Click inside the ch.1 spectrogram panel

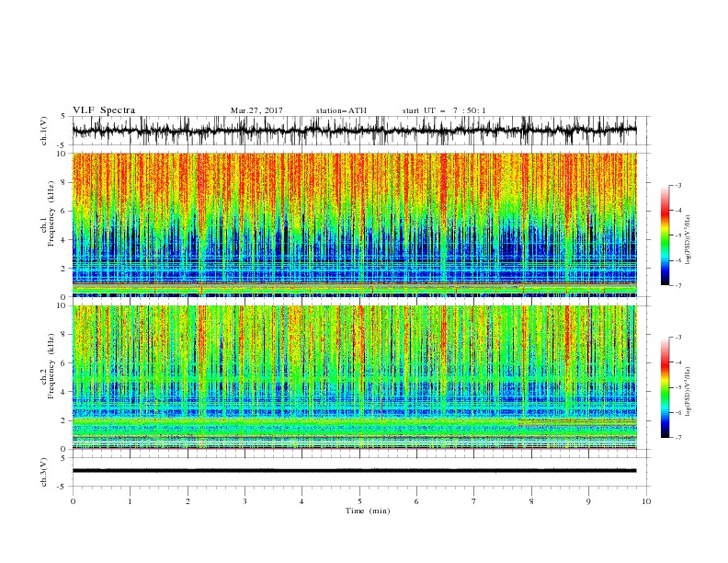(354, 224)
